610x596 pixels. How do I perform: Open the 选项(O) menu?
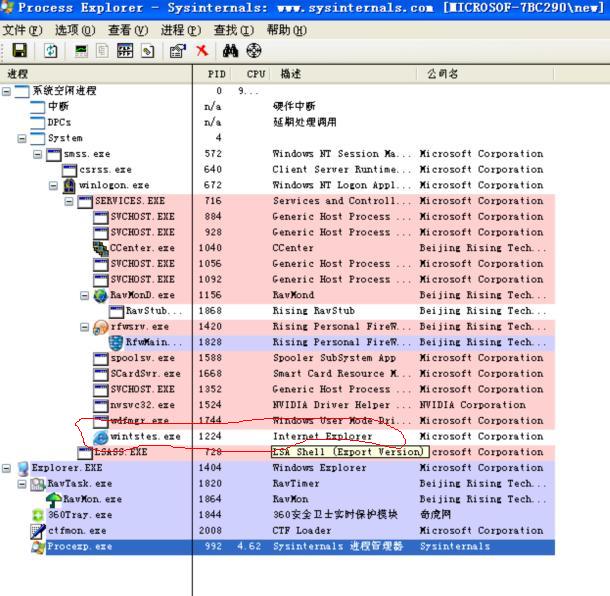(x=75, y=30)
